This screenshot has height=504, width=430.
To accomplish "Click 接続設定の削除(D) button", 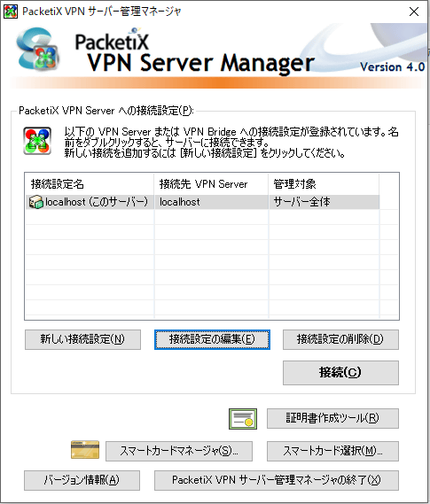I will click(x=340, y=339).
